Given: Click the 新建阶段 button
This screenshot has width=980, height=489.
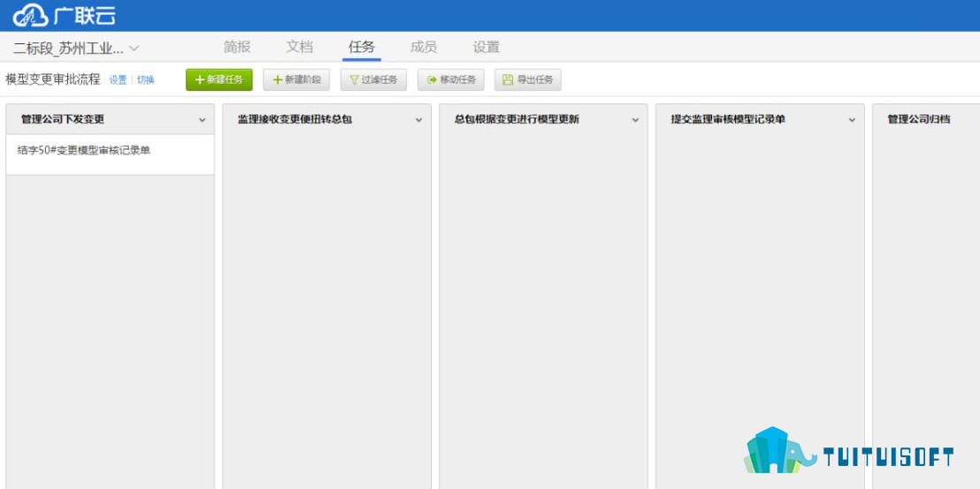Looking at the screenshot, I should (296, 80).
